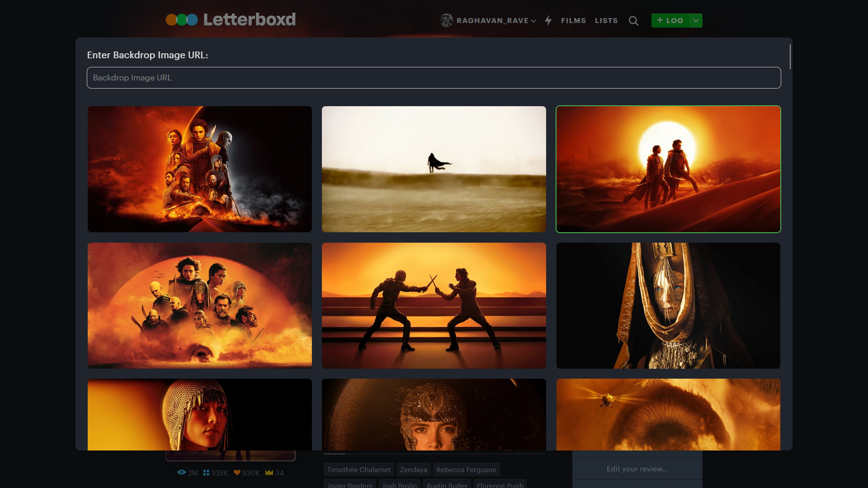Click the raghavan_rave profile avatar
Viewport: 868px width, 488px height.
(446, 20)
